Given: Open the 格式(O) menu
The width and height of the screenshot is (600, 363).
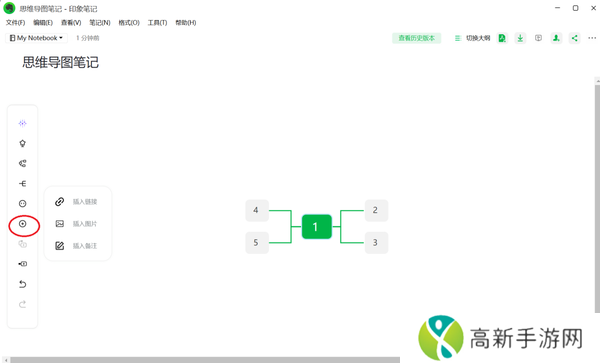Looking at the screenshot, I should (x=129, y=23).
